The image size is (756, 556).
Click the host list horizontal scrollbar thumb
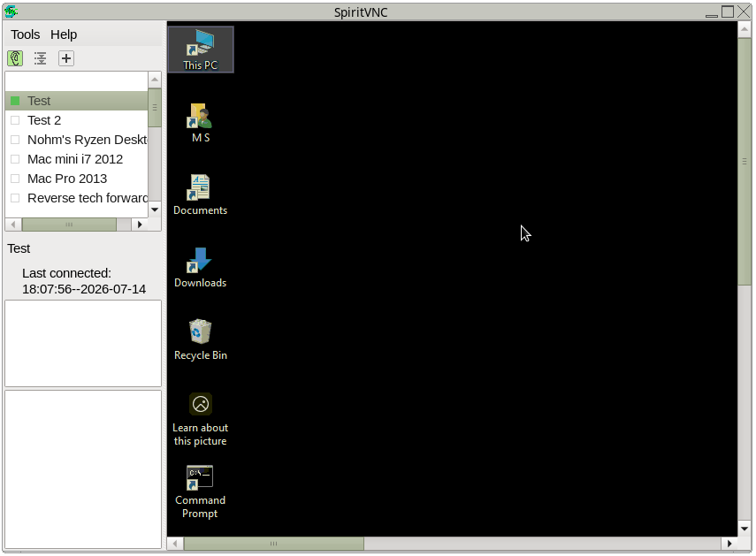coord(69,225)
